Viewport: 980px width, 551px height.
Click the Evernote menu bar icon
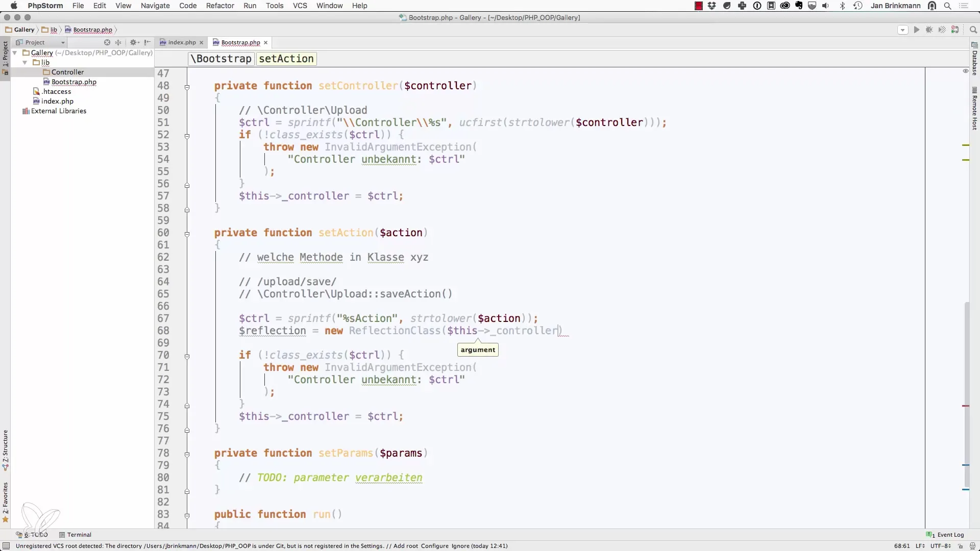[799, 6]
